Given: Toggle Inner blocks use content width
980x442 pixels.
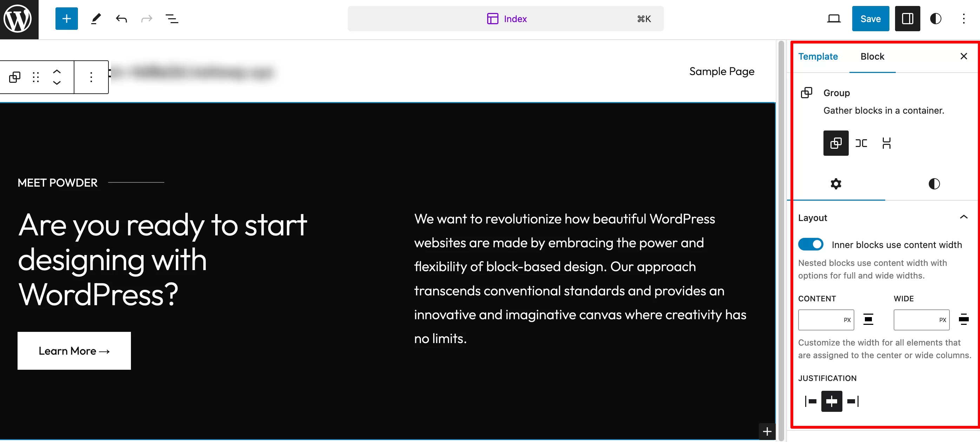Looking at the screenshot, I should (810, 244).
